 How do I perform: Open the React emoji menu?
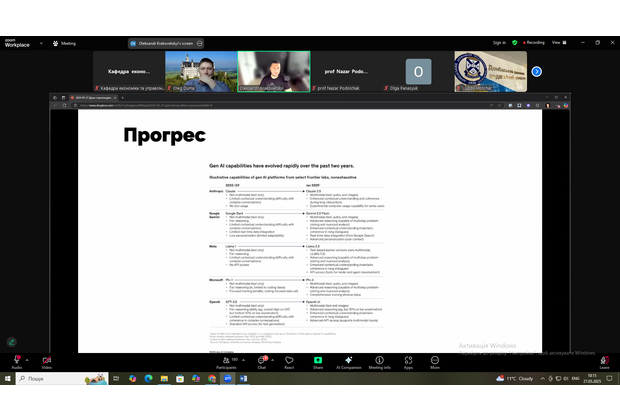(289, 360)
